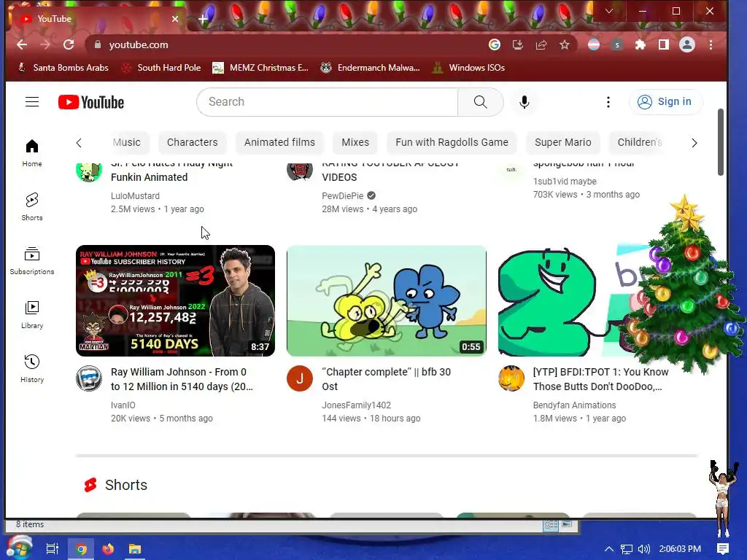Open LuloMustard channel avatar
This screenshot has width=747, height=560.
coord(89,171)
